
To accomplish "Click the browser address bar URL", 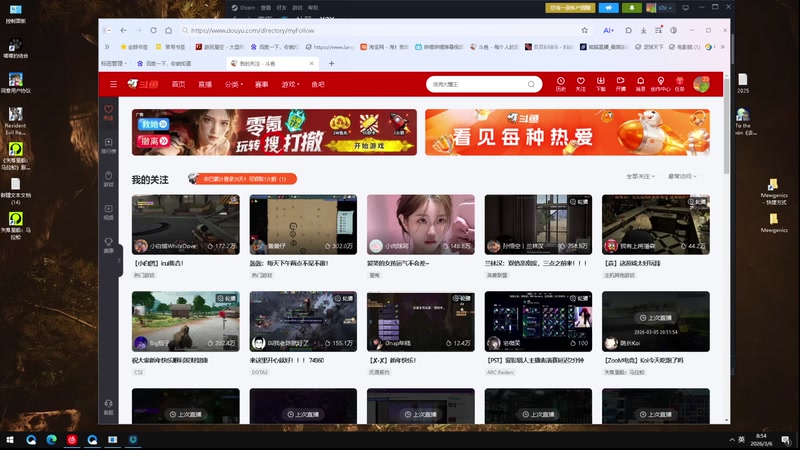I will click(x=253, y=31).
